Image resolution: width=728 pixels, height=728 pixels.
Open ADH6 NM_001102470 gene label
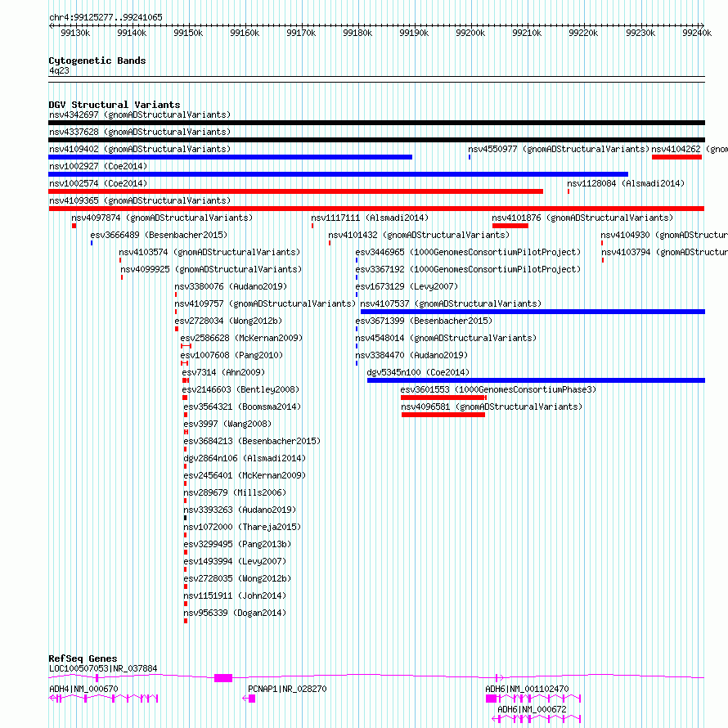point(527,689)
